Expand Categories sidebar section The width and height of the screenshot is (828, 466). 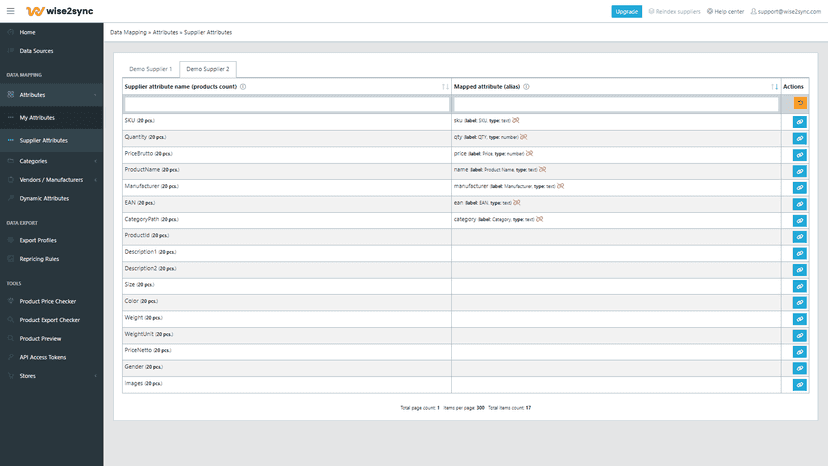(x=51, y=161)
